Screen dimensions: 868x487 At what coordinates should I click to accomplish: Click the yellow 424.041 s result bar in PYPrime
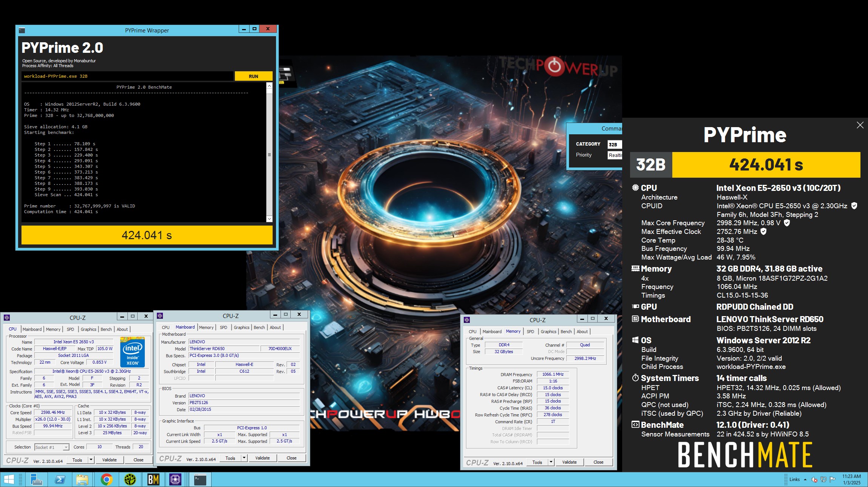pyautogui.click(x=147, y=235)
